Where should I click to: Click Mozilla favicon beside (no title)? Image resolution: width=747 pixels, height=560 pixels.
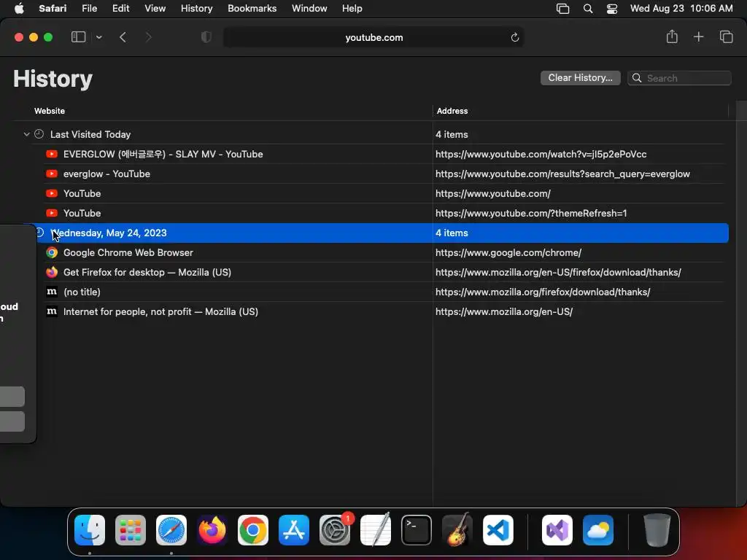(x=52, y=292)
